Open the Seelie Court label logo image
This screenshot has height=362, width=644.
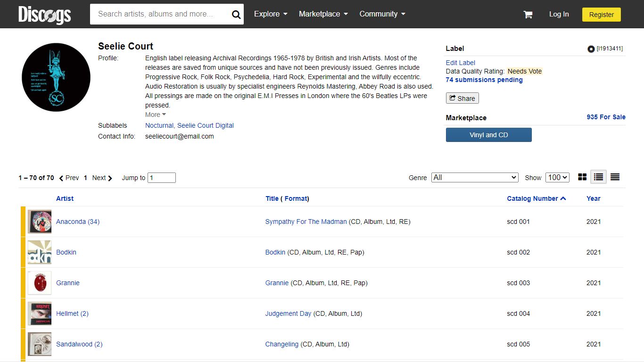pyautogui.click(x=56, y=77)
